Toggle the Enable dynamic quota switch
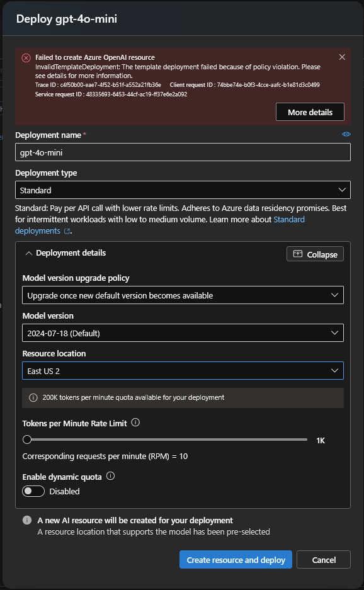This screenshot has height=590, width=364. tap(33, 491)
